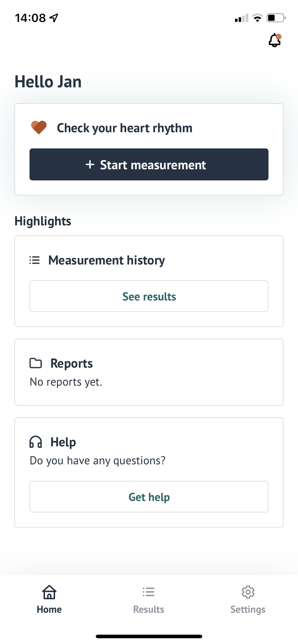Image resolution: width=298 pixels, height=644 pixels.
Task: Click the Get help button
Action: (x=149, y=497)
